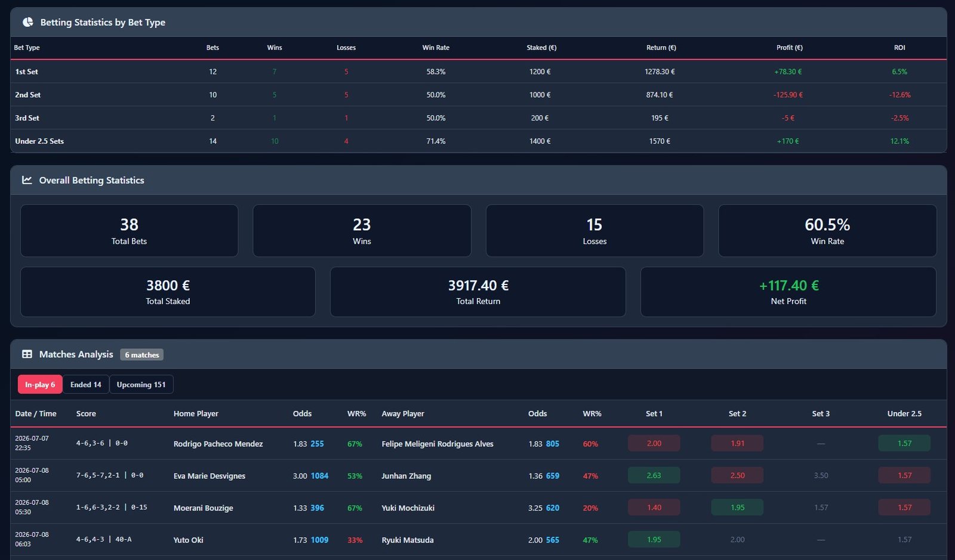Click the Set 1 column header
Screen dimensions: 955x560
tap(654, 413)
